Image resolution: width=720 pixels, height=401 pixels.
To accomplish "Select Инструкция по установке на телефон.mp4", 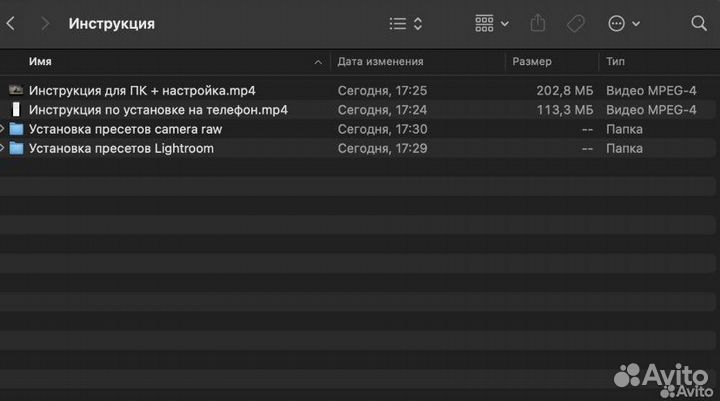I will (158, 110).
